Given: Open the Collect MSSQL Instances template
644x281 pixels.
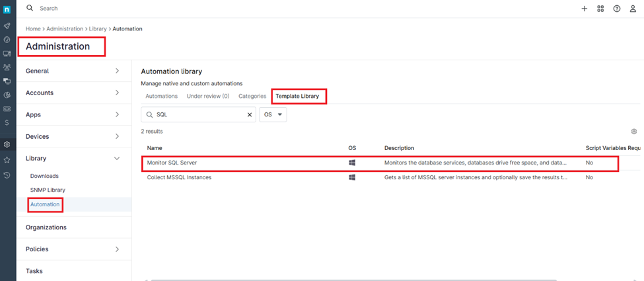Looking at the screenshot, I should (x=180, y=177).
